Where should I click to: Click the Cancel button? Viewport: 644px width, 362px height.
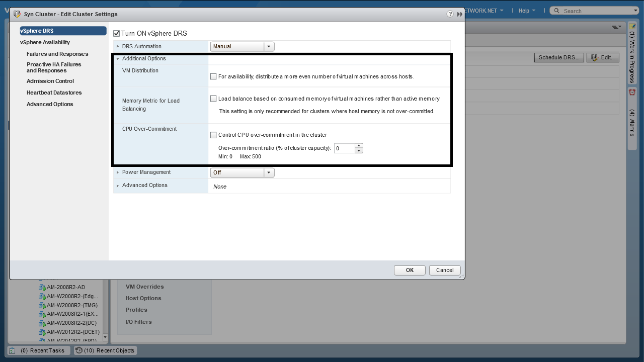pos(445,270)
